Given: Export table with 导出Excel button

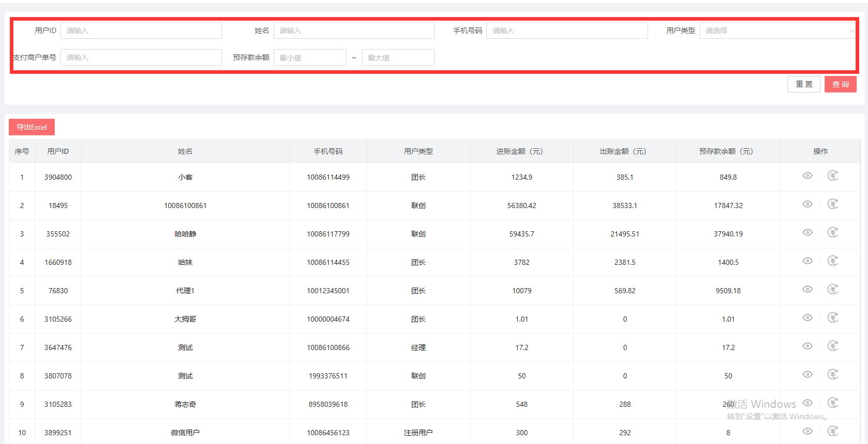Looking at the screenshot, I should point(31,127).
